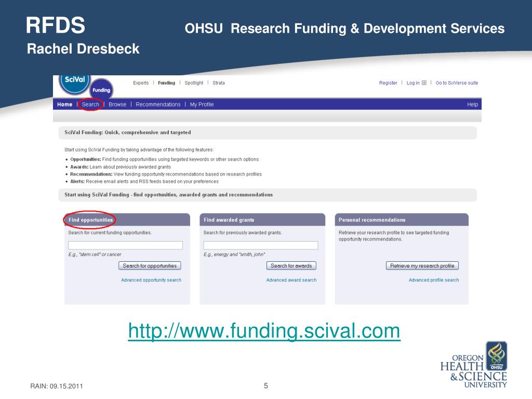
Task: Open Recommendations in the navigation bar
Action: pyautogui.click(x=158, y=104)
